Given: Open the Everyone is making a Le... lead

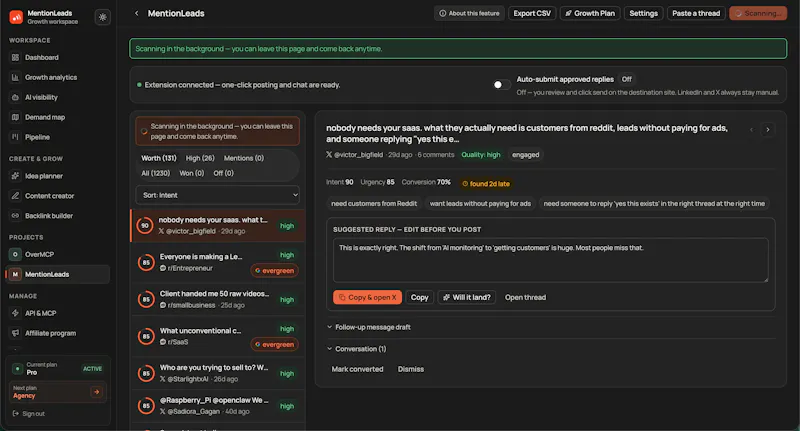Looking at the screenshot, I should click(218, 263).
